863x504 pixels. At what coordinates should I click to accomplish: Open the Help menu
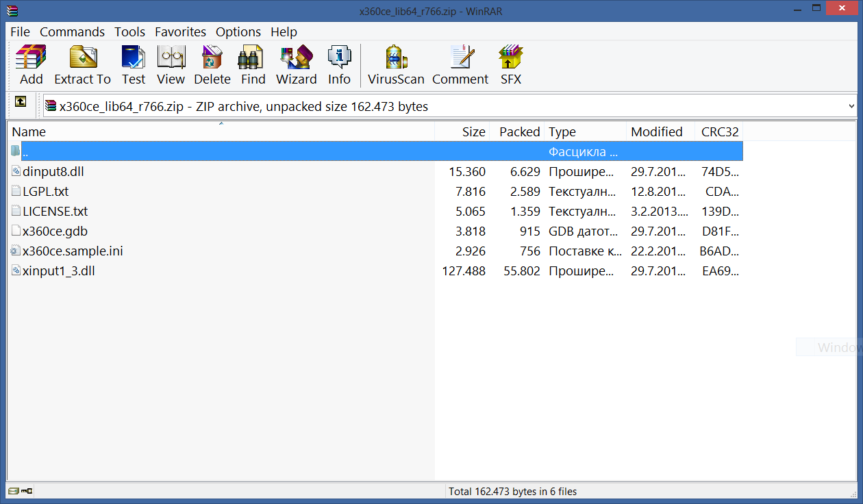pos(284,32)
